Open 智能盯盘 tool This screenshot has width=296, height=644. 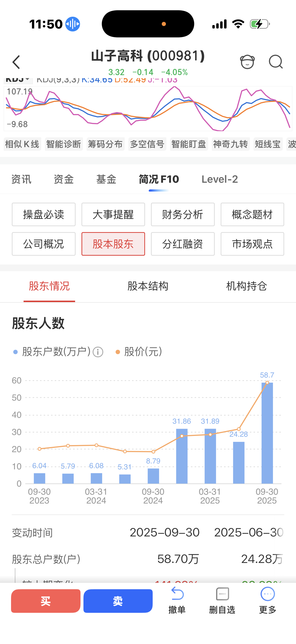pos(189,144)
